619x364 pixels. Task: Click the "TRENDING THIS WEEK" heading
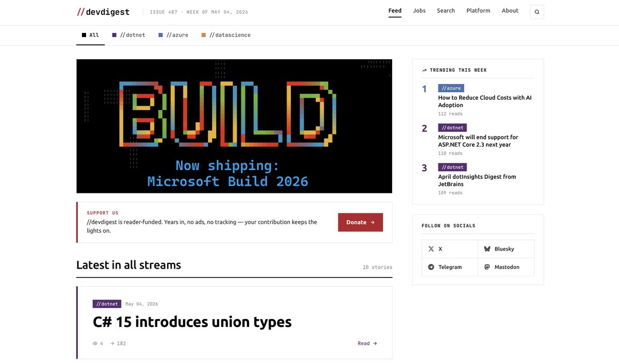click(x=458, y=70)
